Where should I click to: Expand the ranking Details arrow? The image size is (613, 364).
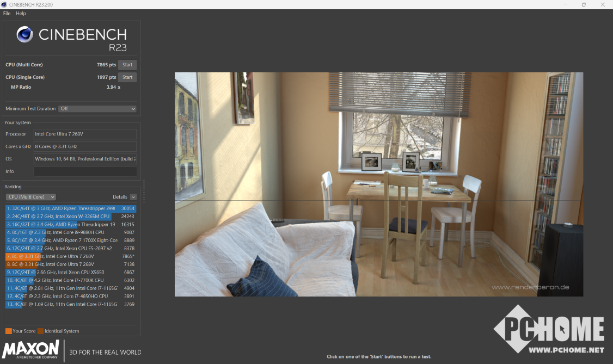(133, 197)
